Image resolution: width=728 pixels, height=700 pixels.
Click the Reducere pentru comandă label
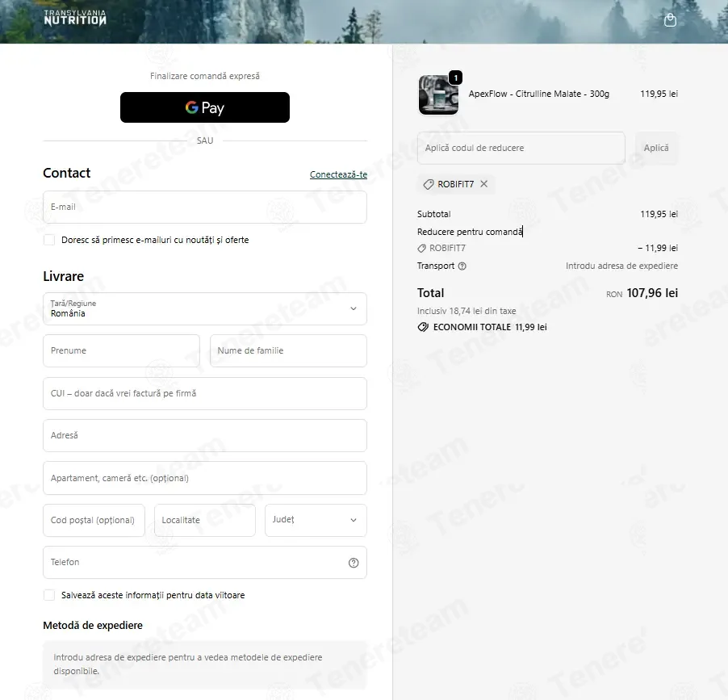tap(470, 232)
